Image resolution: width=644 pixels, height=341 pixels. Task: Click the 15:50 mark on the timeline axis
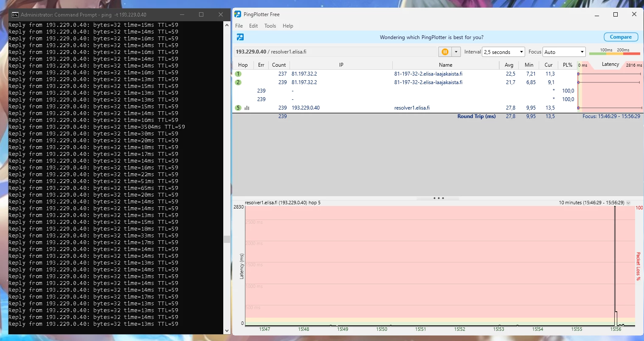(x=382, y=329)
